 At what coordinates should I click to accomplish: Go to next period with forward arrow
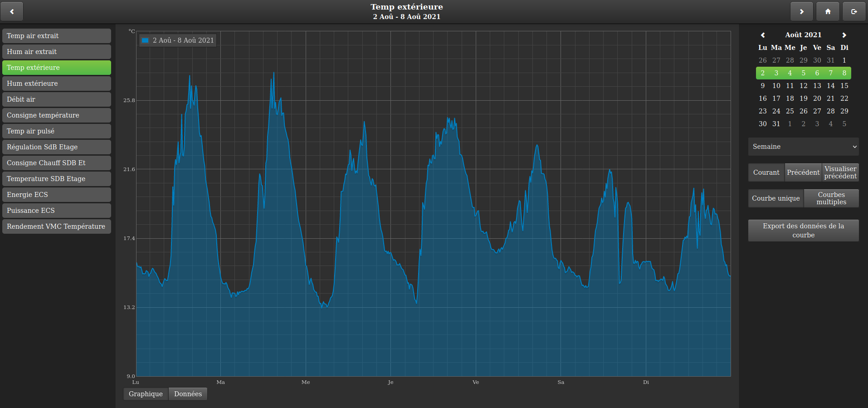pos(801,12)
